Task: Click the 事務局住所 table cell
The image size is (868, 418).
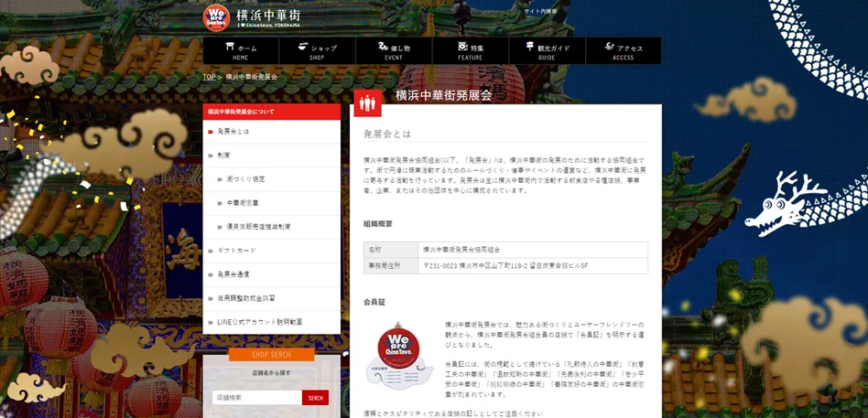Action: tap(391, 266)
